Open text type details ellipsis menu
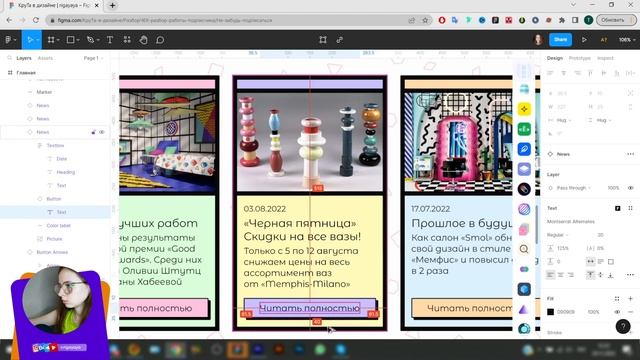This screenshot has height=360, width=640. 630,275
